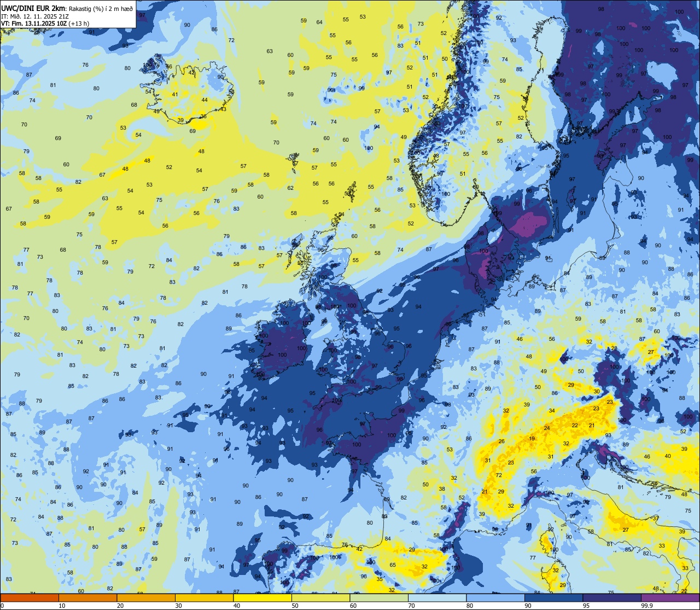The height and width of the screenshot is (610, 700).
Task: Click the initial time "IT: Mið. 12. 11. 2025 21Z"
Action: (x=35, y=16)
